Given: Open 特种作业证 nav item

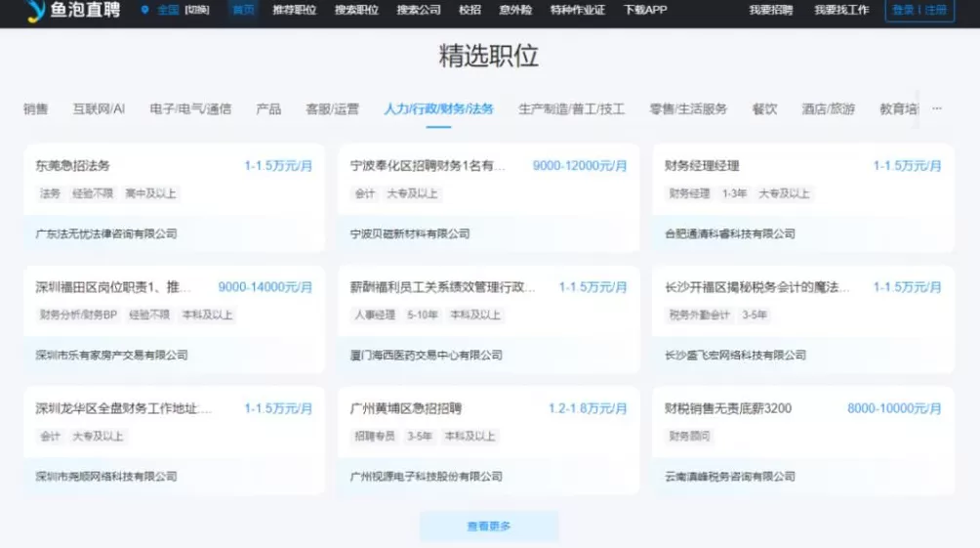Looking at the screenshot, I should tap(578, 10).
